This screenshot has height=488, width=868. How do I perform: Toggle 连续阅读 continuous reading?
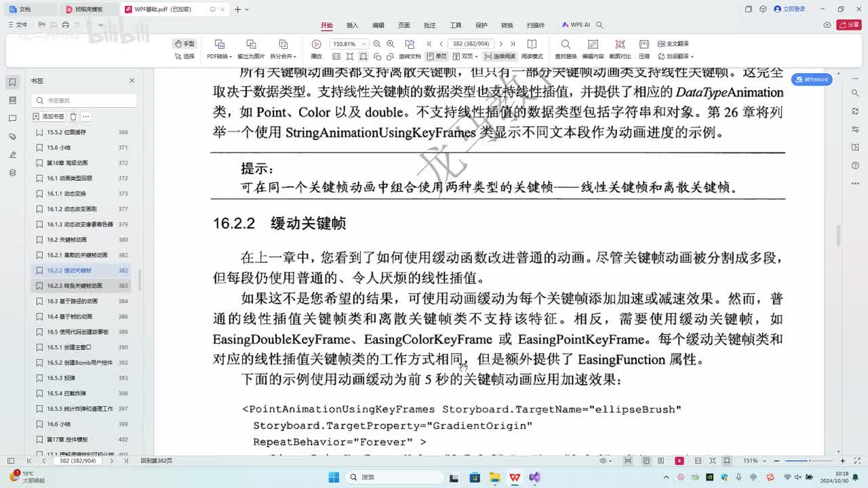coord(500,56)
